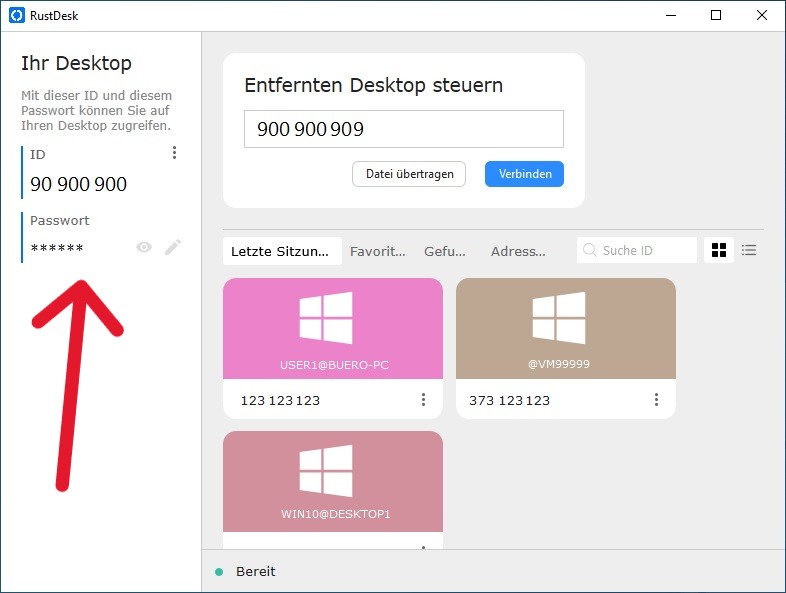Image resolution: width=786 pixels, height=593 pixels.
Task: Click the Bereit status text
Action: click(256, 572)
